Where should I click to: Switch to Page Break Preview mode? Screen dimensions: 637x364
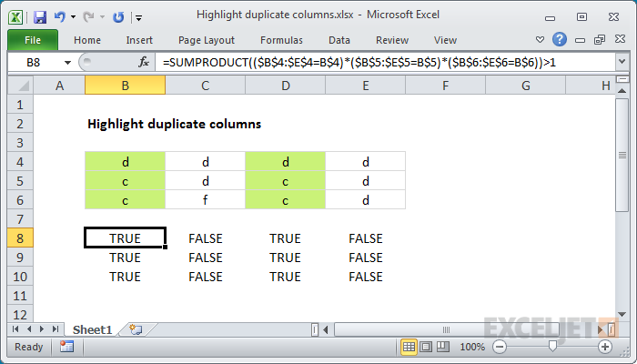pyautogui.click(x=443, y=347)
